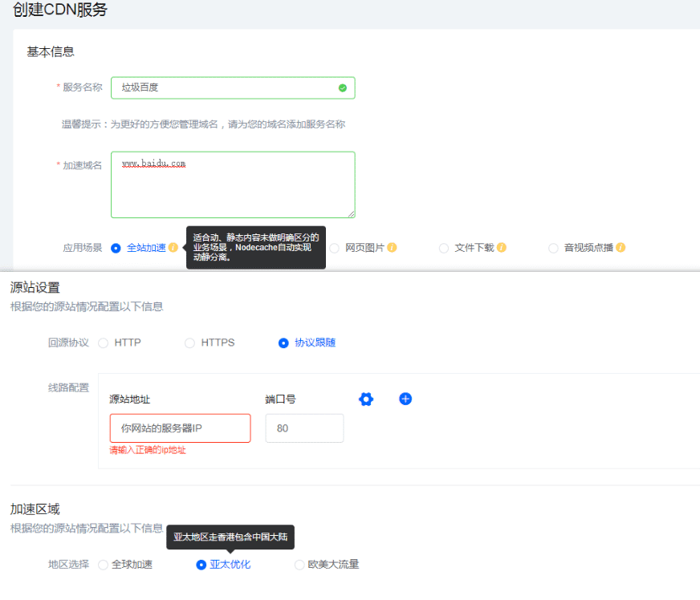Select the 网页图片 scenario option
The width and height of the screenshot is (700, 600).
click(x=335, y=248)
